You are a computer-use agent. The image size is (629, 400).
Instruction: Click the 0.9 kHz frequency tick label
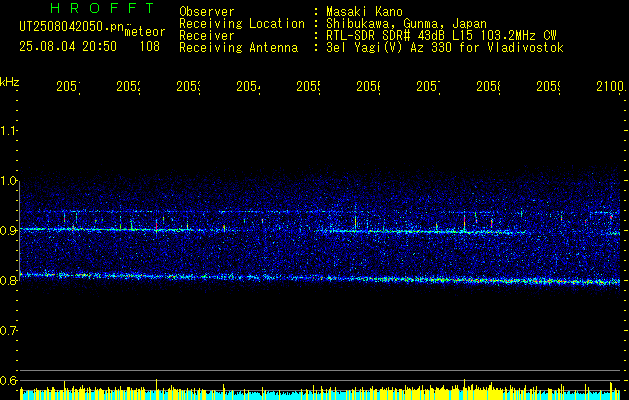8,230
